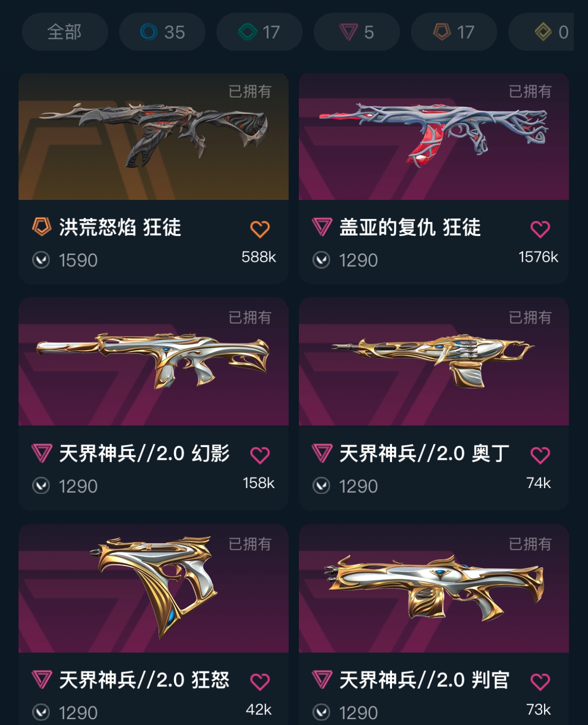Toggle favorite heart on 天界神兵//2.0 奥丁

(540, 455)
